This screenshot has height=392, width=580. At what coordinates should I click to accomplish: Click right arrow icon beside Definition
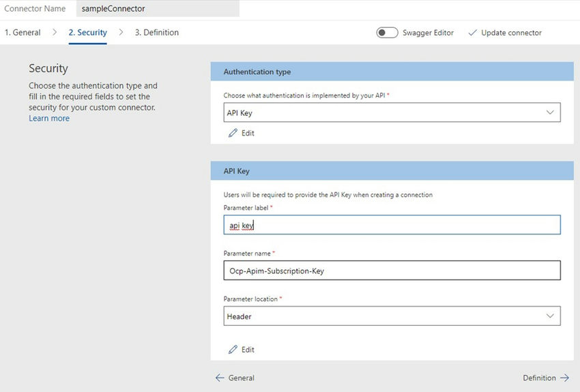pyautogui.click(x=564, y=378)
